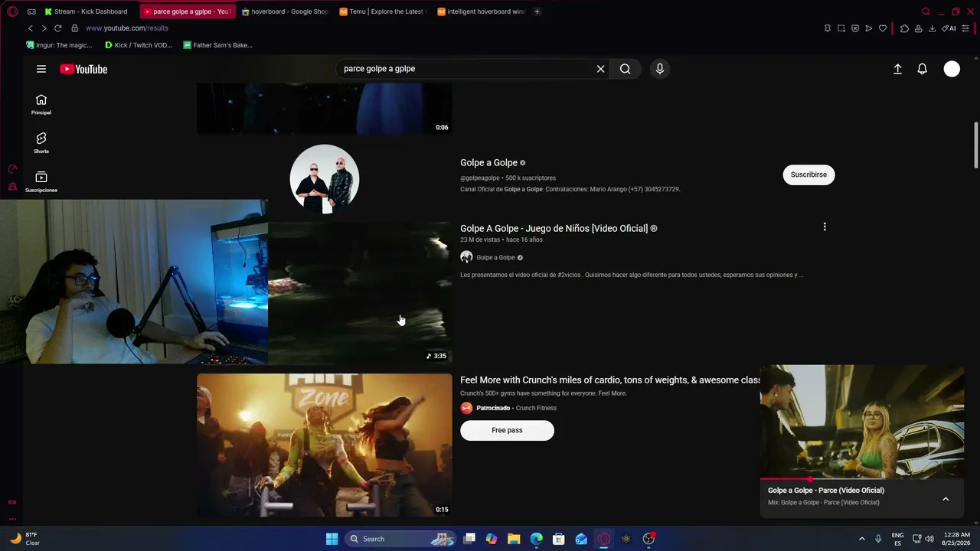Open Opera snapshot tool icon
Image resolution: width=980 pixels, height=551 pixels.
(841, 28)
